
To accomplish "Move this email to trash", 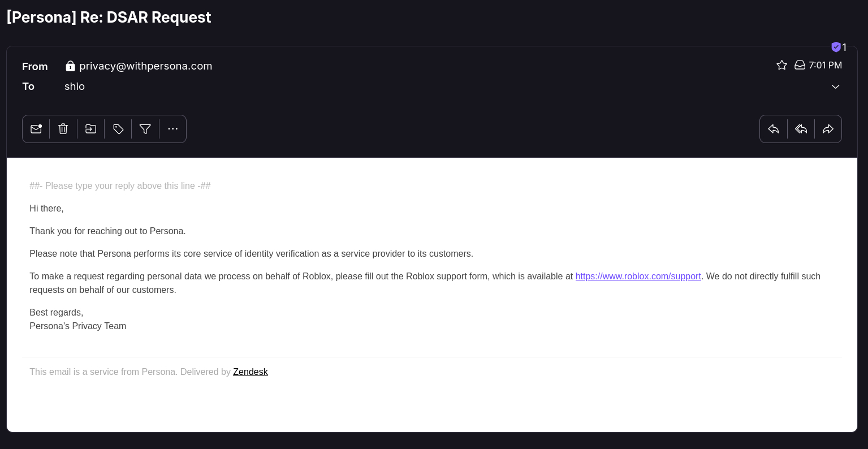I will coord(63,129).
